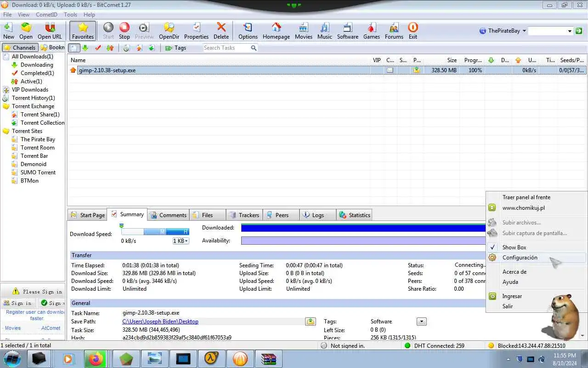
Task: Click the Homepage house icon
Action: coord(276,31)
